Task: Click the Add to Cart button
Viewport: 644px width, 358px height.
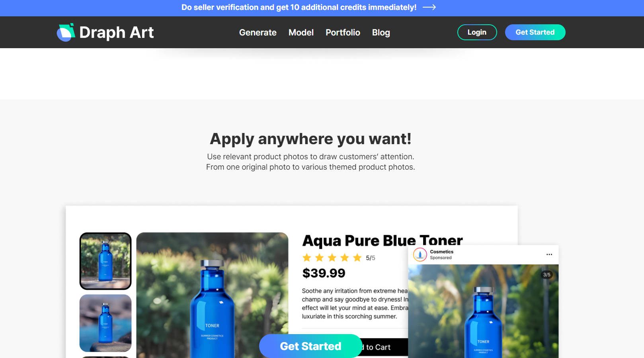Action: (383, 347)
